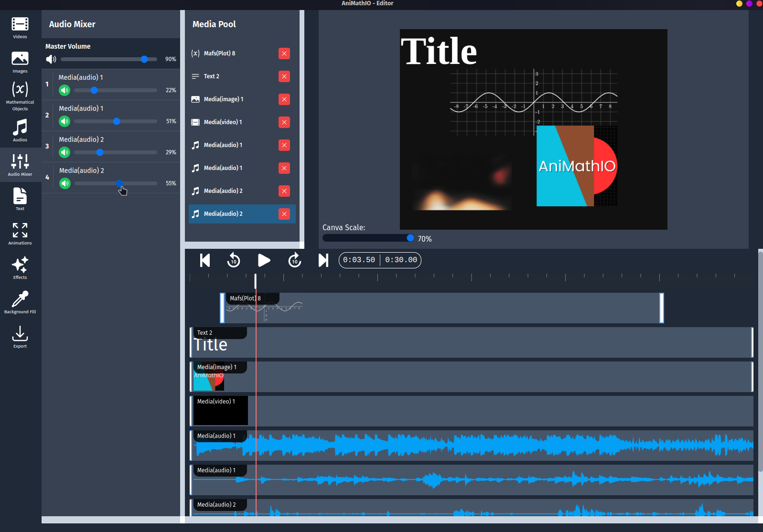This screenshot has width=763, height=532.
Task: Remove Mafs(Plot) 8 from Media Pool
Action: tap(284, 53)
